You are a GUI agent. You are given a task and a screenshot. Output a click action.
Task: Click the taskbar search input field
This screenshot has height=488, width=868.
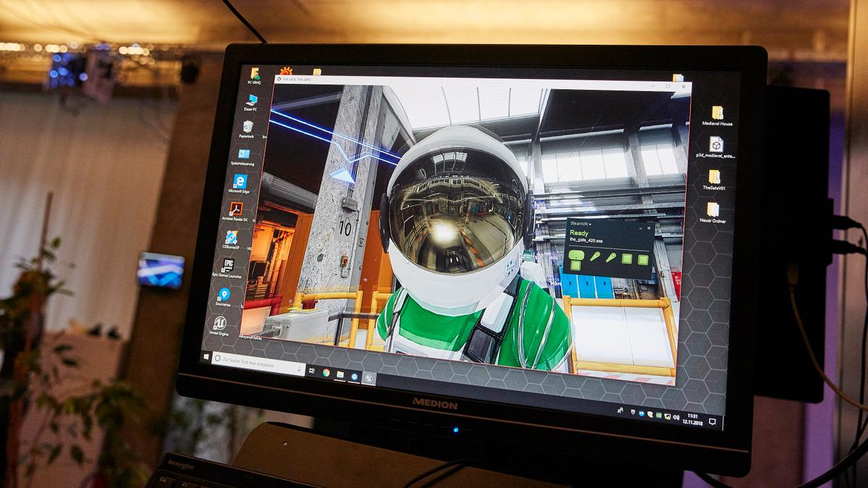pyautogui.click(x=258, y=362)
